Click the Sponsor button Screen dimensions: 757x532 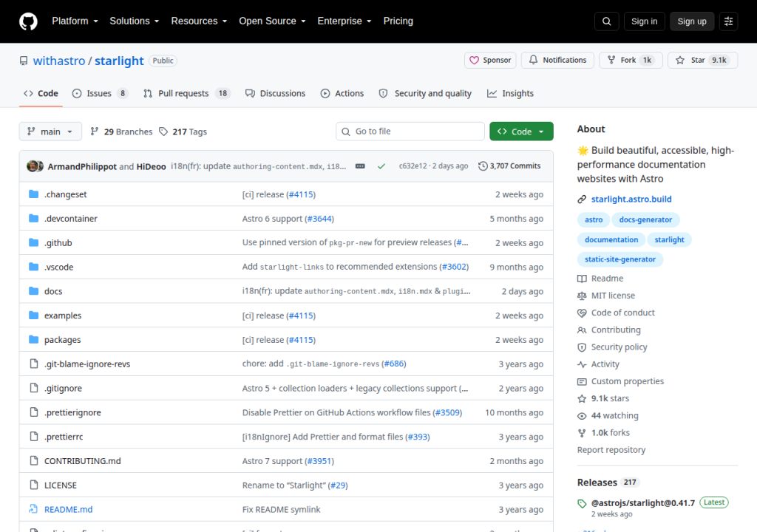click(x=490, y=60)
